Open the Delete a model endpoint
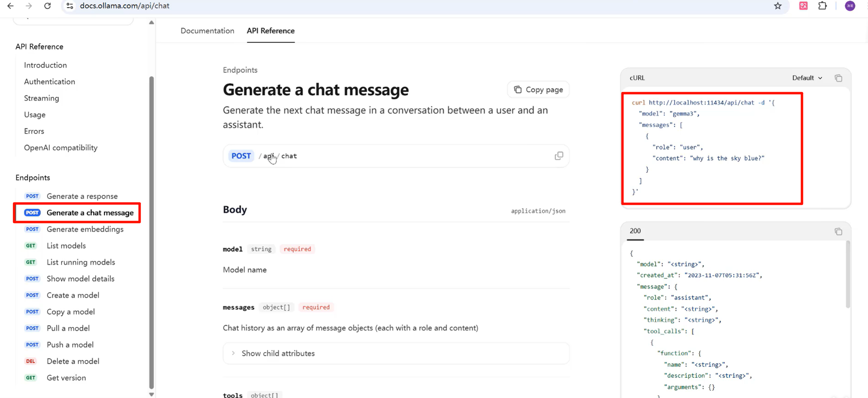 pyautogui.click(x=73, y=361)
